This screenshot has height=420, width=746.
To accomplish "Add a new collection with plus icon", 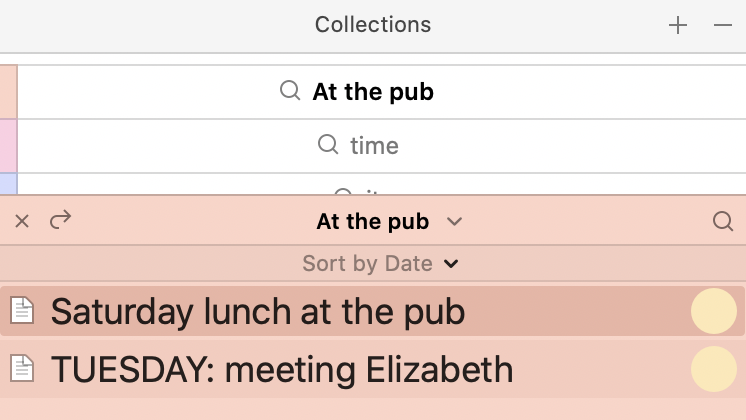I will (677, 25).
